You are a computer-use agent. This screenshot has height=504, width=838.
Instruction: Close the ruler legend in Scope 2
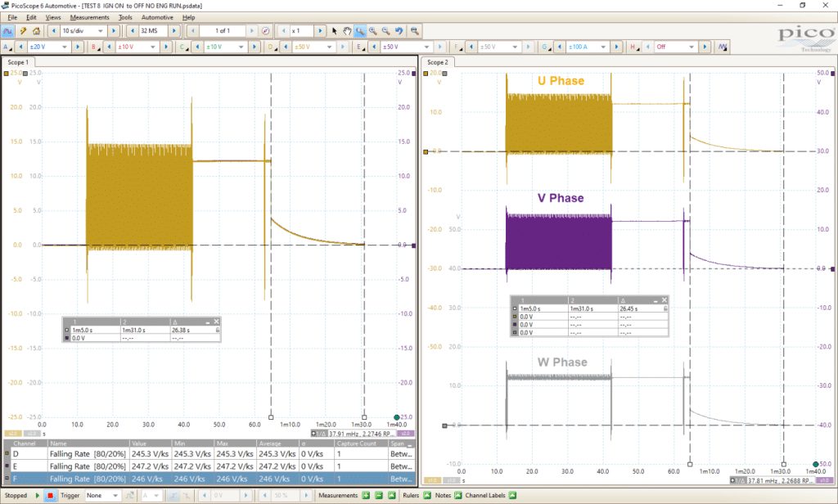[665, 299]
